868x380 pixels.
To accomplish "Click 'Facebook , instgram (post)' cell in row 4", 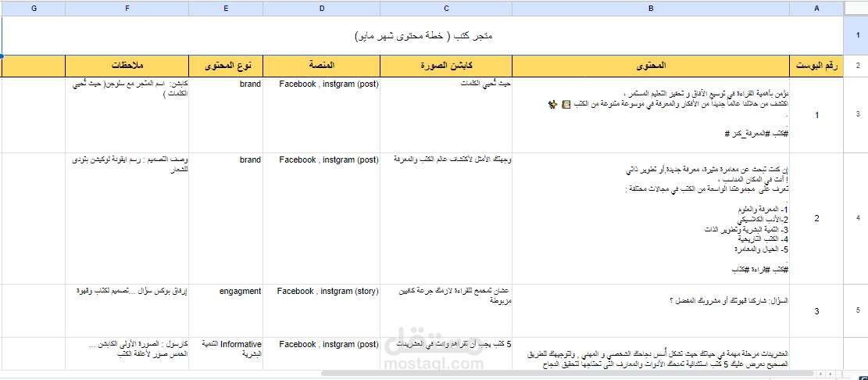I will (x=322, y=218).
